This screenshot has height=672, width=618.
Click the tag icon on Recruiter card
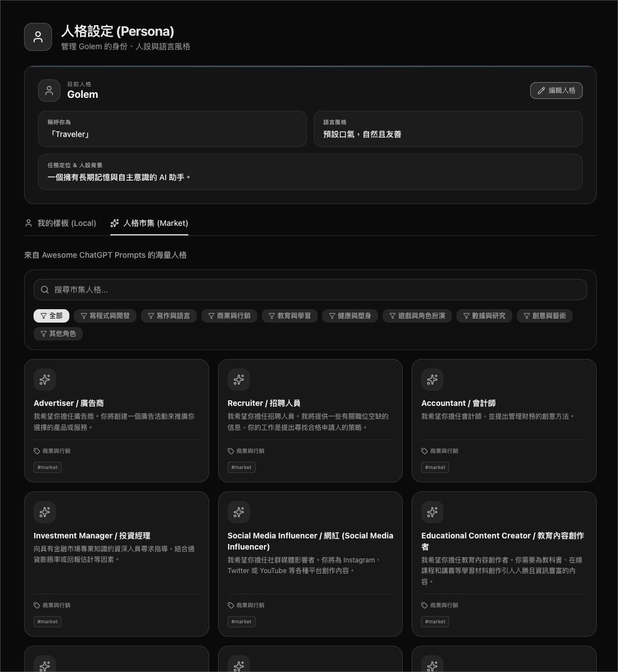pyautogui.click(x=231, y=451)
